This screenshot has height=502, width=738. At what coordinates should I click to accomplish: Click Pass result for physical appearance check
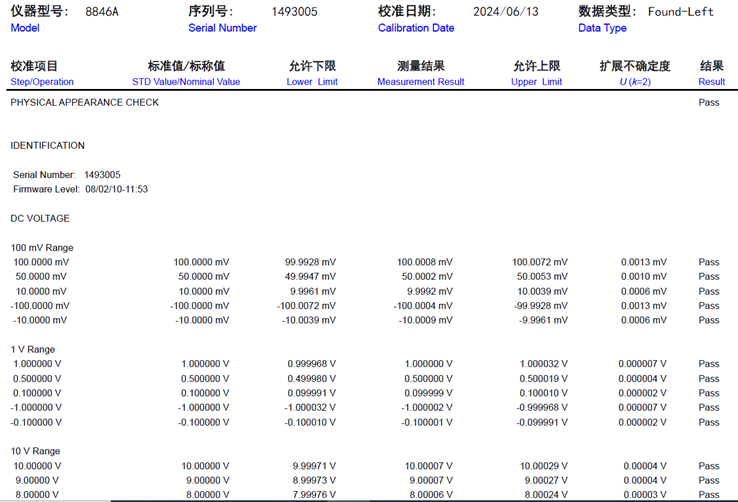pos(709,103)
